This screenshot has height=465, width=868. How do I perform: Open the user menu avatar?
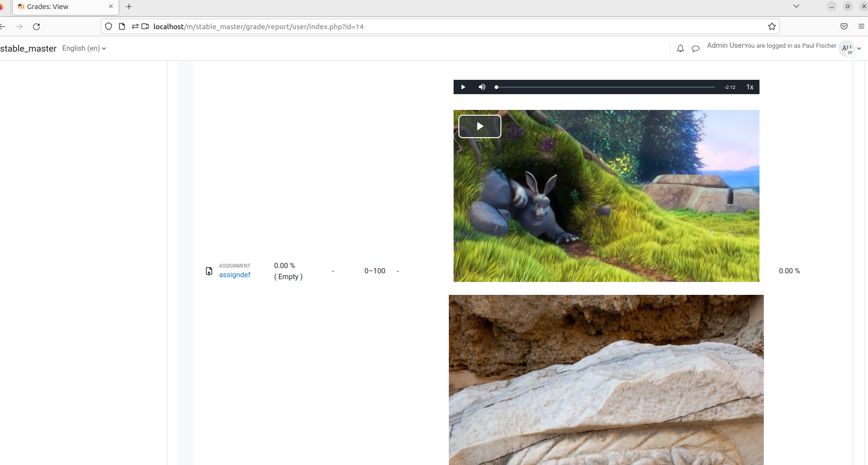847,48
